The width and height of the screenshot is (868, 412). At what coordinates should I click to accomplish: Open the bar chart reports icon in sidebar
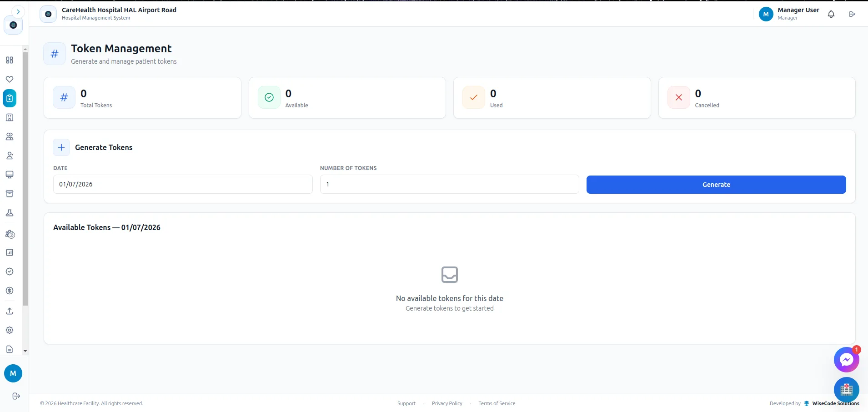(x=10, y=252)
